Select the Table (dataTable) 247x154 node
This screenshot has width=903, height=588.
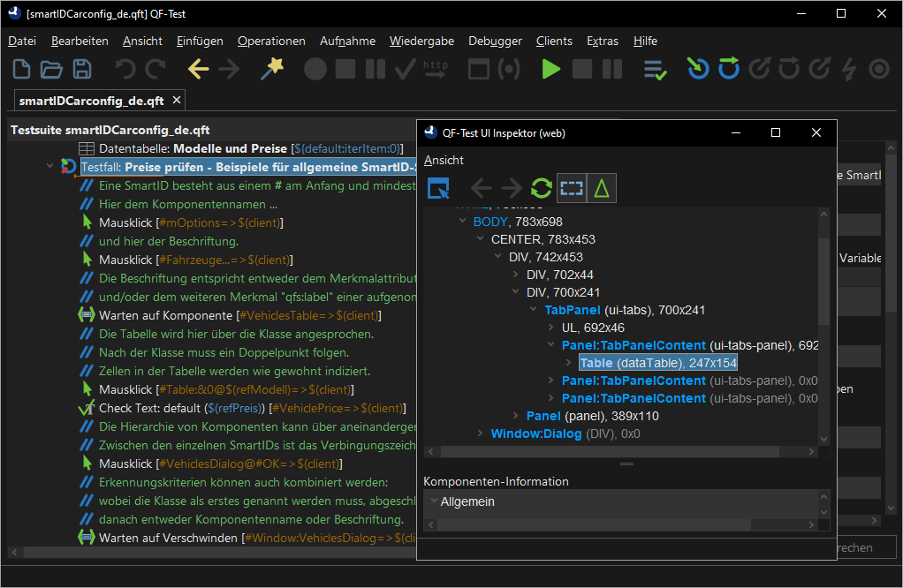pos(658,363)
